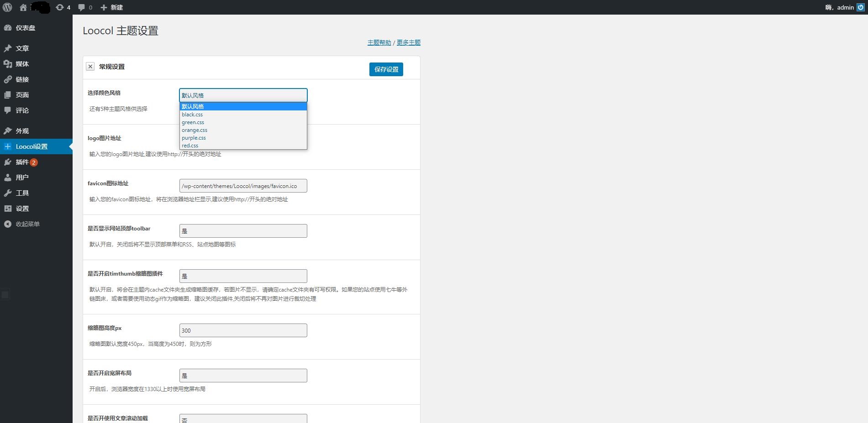Click the 页面 pages icon
Screen dimensions: 868x423
tap(8, 95)
